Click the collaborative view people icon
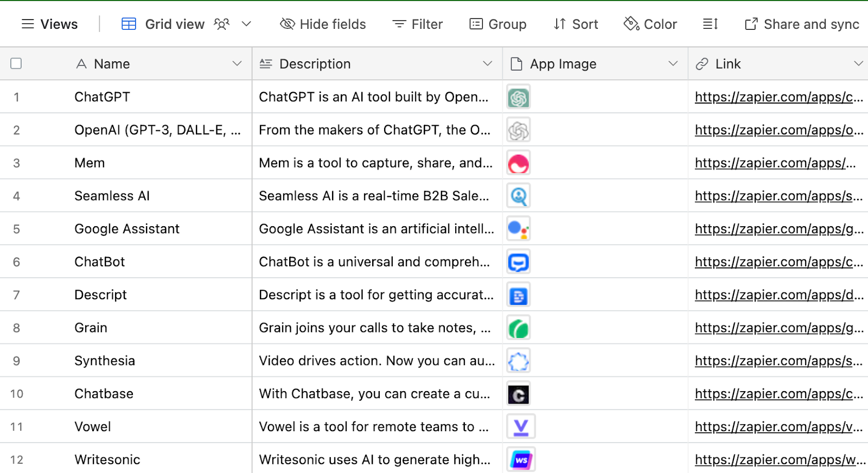 [x=222, y=24]
